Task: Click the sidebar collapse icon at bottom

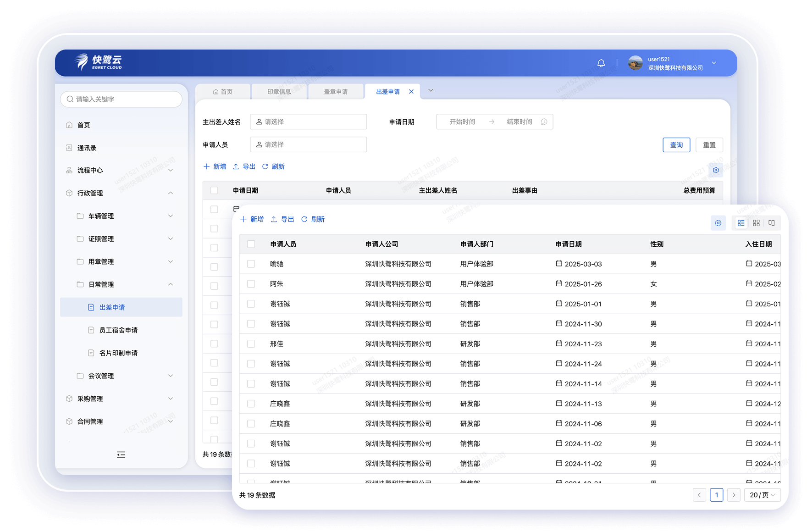Action: pyautogui.click(x=121, y=455)
